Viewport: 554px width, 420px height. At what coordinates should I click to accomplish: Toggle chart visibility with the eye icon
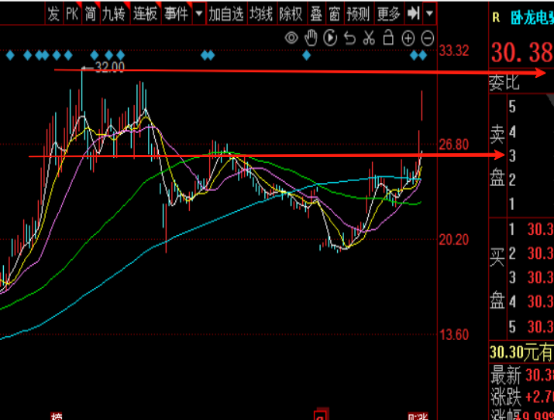click(x=291, y=38)
